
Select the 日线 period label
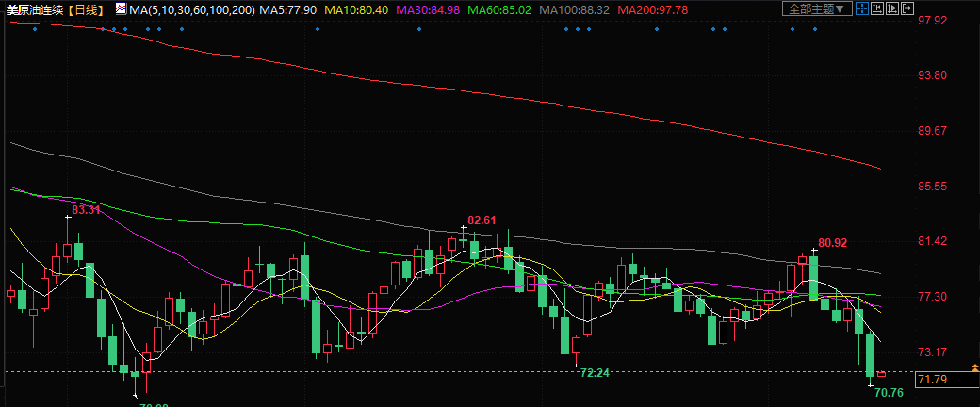coord(90,9)
